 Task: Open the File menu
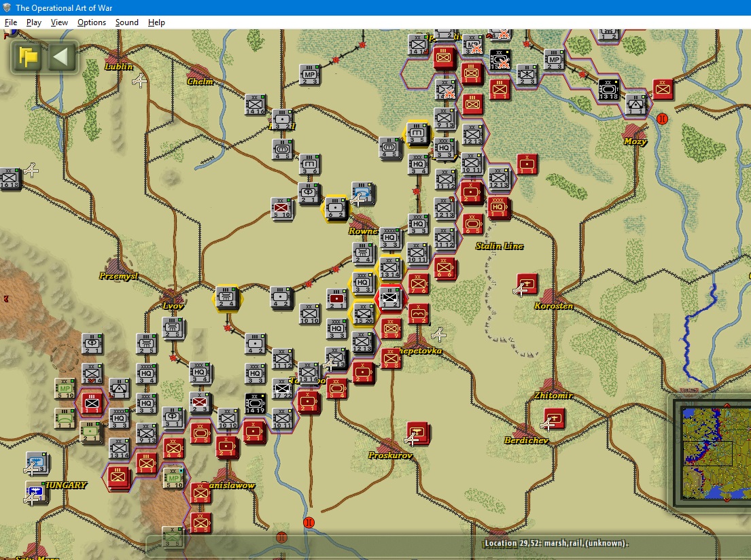tap(11, 22)
